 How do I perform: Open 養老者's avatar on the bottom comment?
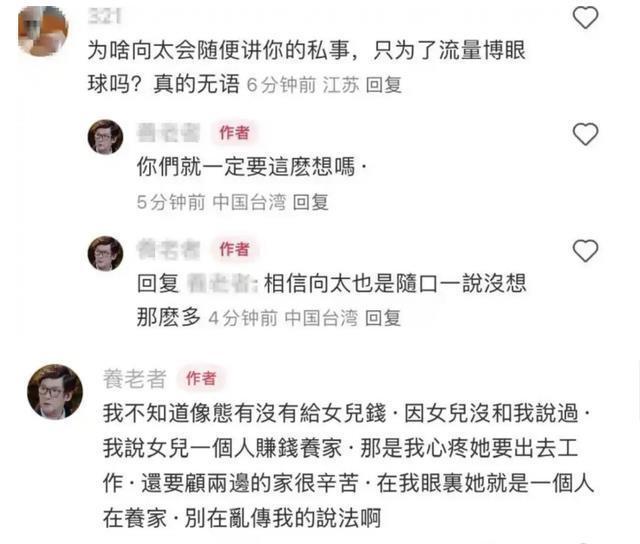coord(55,392)
